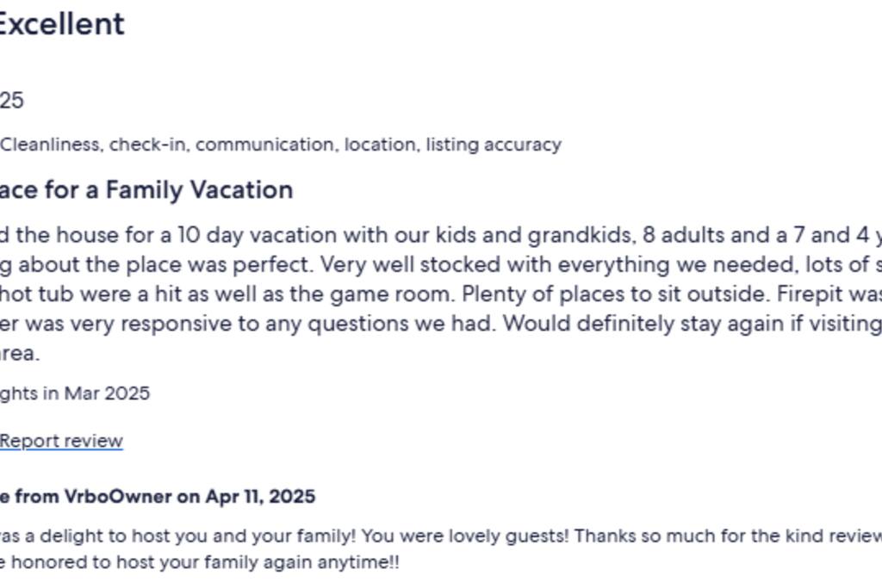Screen dimensions: 882x588
Task: Click the Report review link
Action: pos(61,441)
